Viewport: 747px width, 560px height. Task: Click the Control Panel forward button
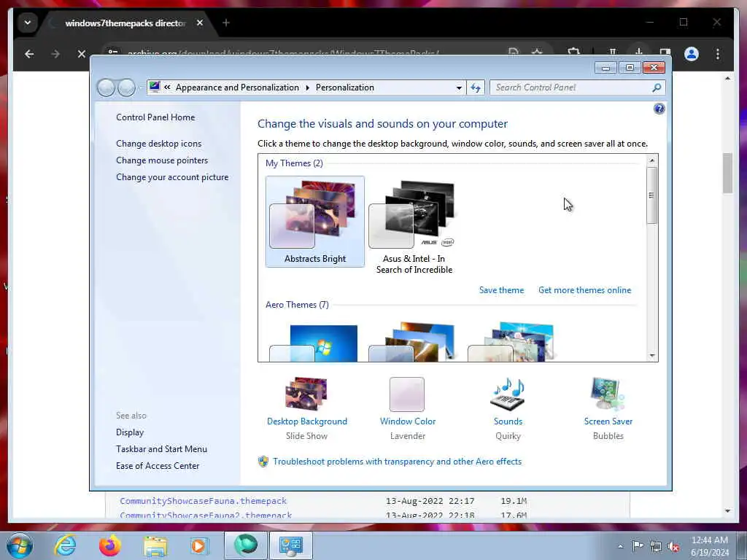tap(126, 87)
